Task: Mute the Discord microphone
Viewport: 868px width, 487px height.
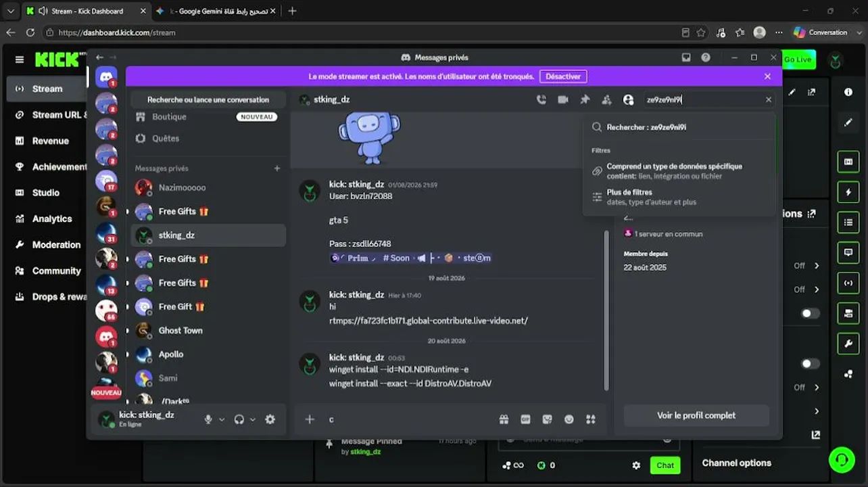Action: point(209,419)
